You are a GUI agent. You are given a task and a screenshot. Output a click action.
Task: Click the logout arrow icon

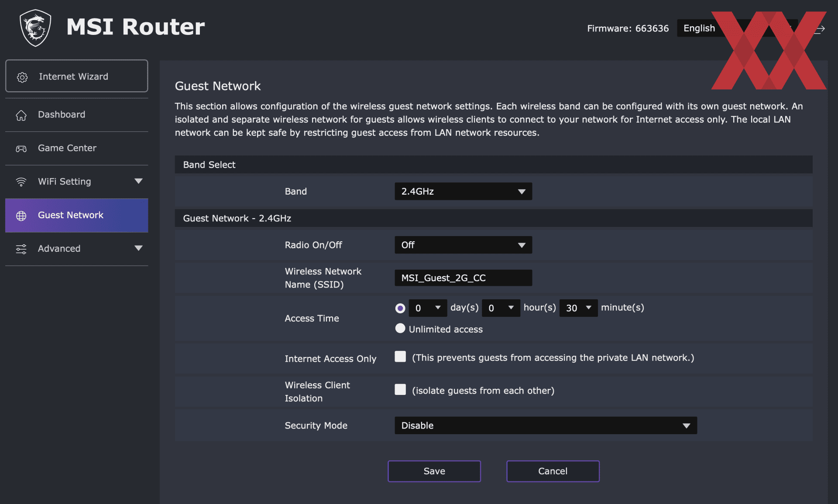(820, 29)
